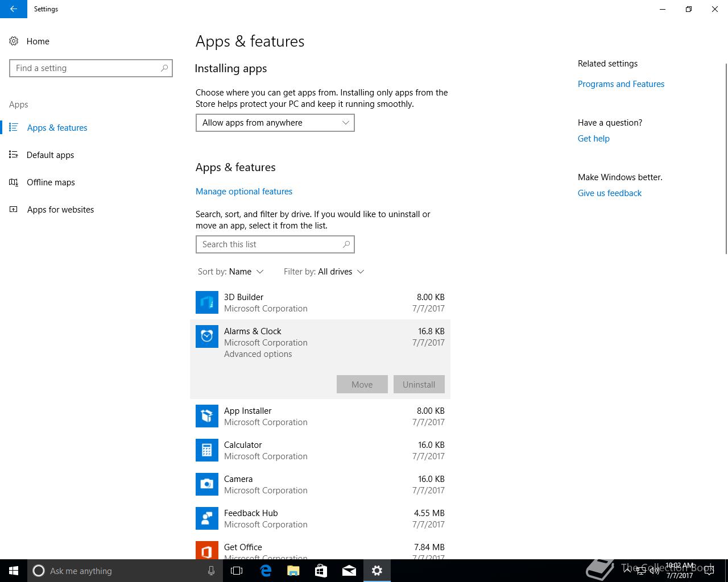This screenshot has width=728, height=582.
Task: Click the Get help link
Action: point(594,139)
